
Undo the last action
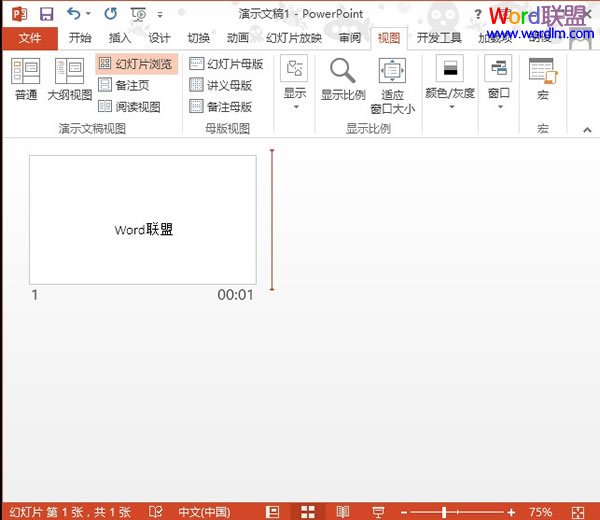[x=73, y=14]
